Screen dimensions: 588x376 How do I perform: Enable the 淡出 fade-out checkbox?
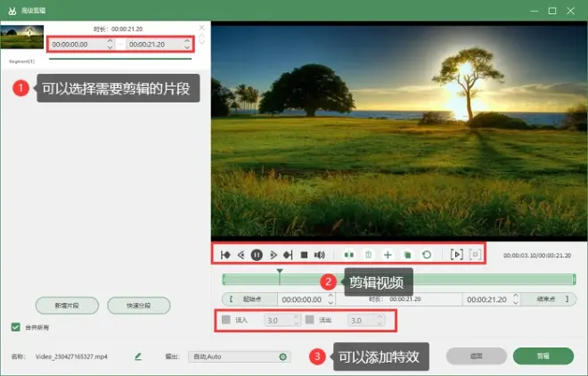click(x=310, y=320)
